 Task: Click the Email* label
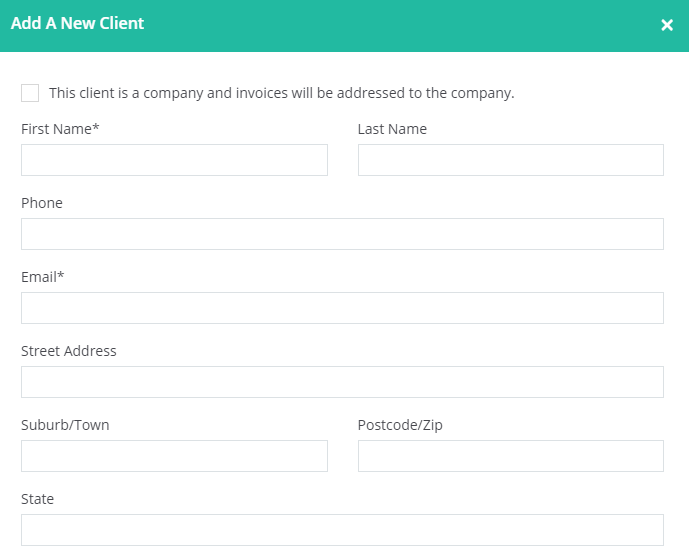(x=43, y=277)
